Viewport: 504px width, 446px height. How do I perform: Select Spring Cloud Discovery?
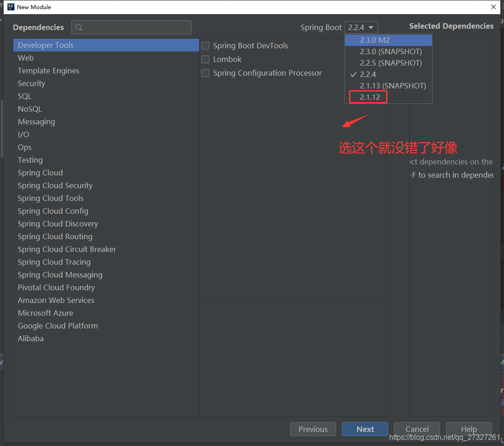click(x=106, y=224)
